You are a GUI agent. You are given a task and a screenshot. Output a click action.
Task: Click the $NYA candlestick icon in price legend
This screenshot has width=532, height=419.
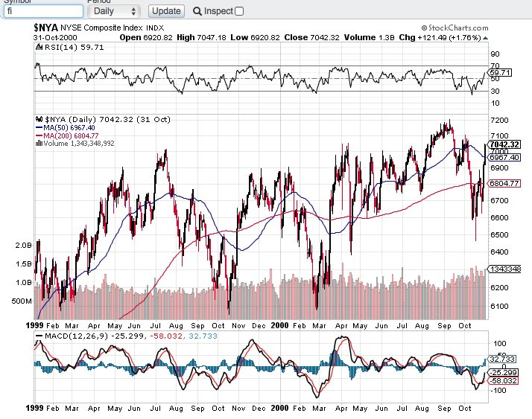point(39,119)
